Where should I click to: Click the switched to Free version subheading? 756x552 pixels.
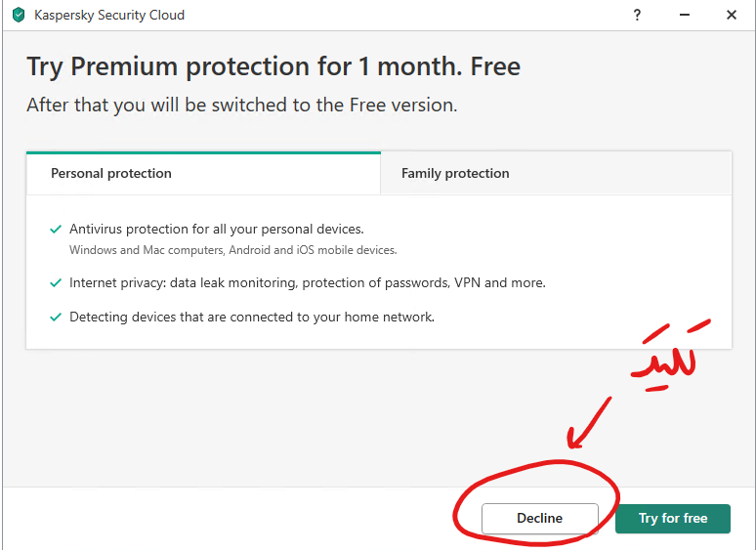[x=241, y=105]
